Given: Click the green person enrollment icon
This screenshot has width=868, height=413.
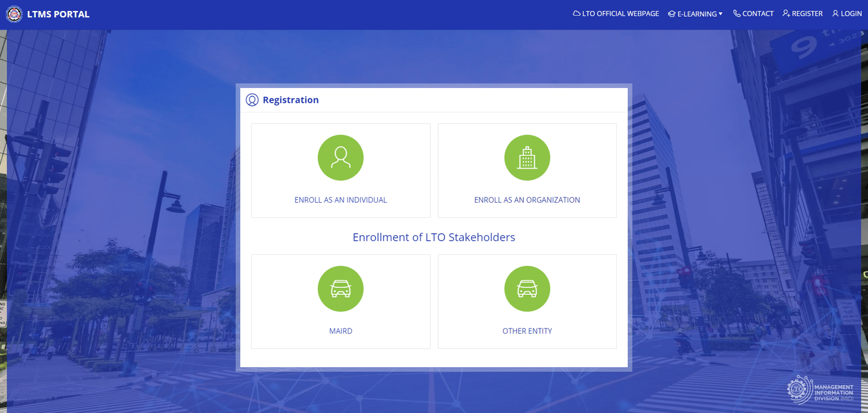Looking at the screenshot, I should coord(340,158).
